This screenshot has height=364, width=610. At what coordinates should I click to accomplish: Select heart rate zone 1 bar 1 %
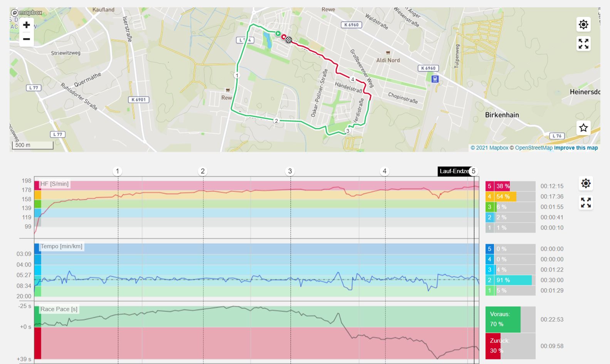(x=510, y=228)
